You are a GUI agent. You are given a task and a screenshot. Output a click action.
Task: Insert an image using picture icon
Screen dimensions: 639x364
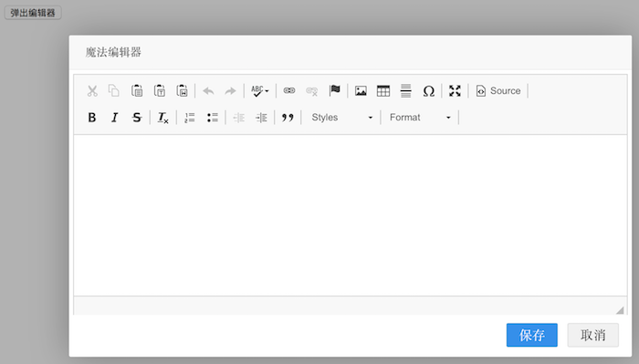coord(361,91)
